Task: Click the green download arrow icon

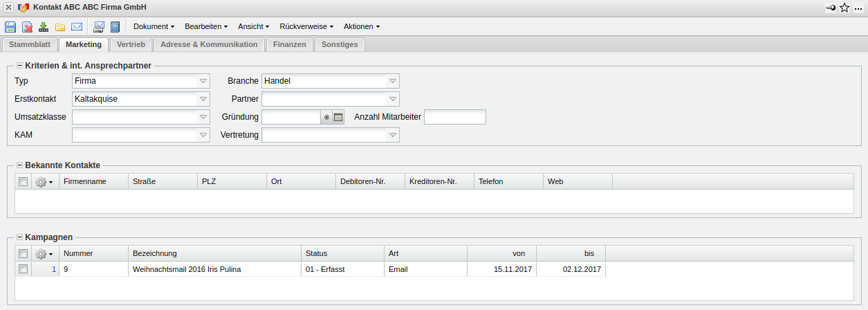Action: 44,27
